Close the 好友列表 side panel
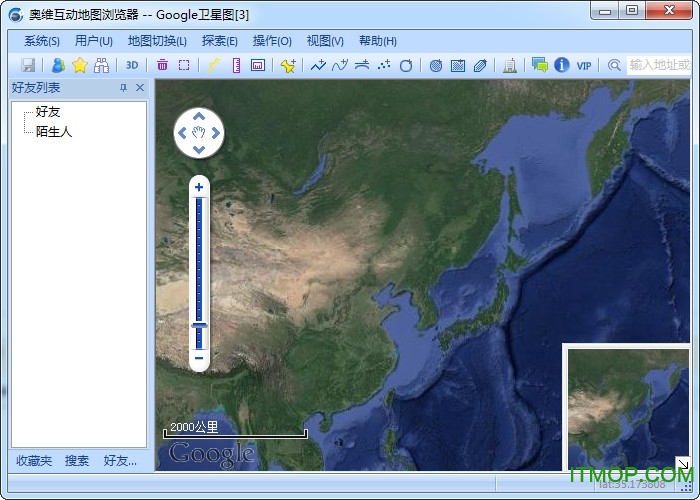Viewport: 700px width, 500px height. click(140, 88)
